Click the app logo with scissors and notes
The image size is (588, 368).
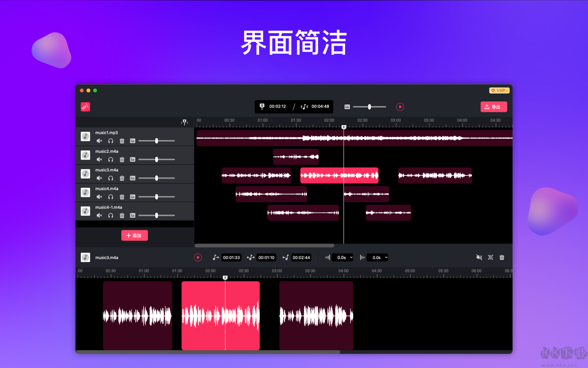85,107
